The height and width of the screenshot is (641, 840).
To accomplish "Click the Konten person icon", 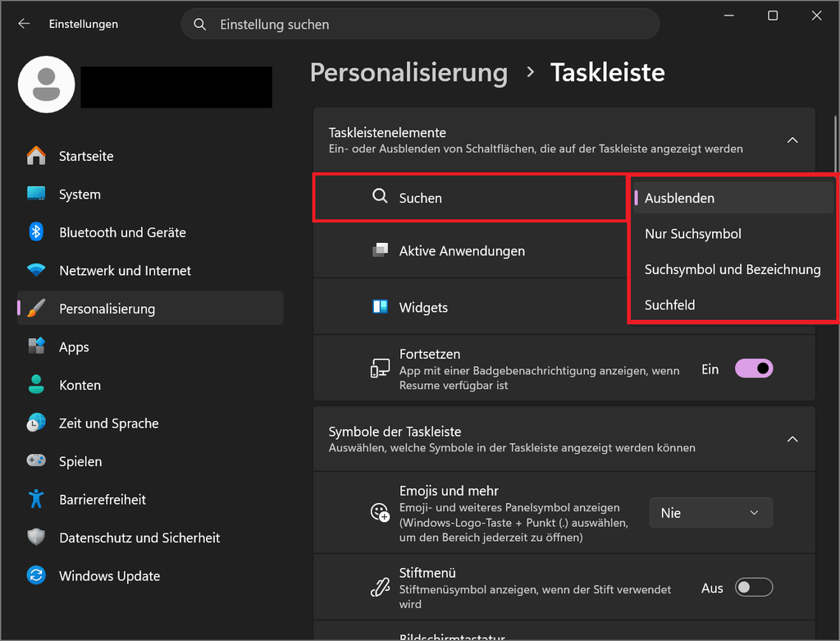I will point(36,384).
